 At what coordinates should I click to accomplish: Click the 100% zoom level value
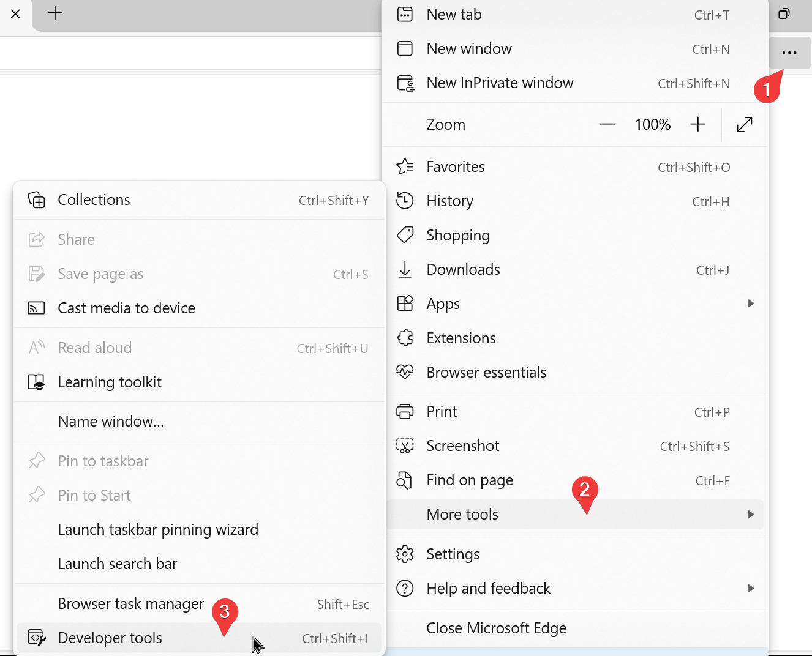tap(653, 125)
